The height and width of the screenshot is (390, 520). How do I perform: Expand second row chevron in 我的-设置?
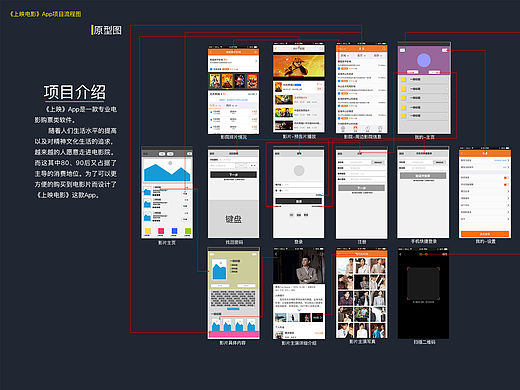coord(508,167)
